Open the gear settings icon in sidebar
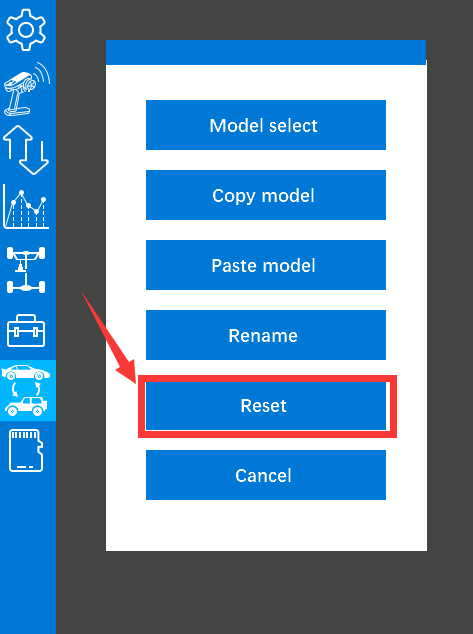 26,30
